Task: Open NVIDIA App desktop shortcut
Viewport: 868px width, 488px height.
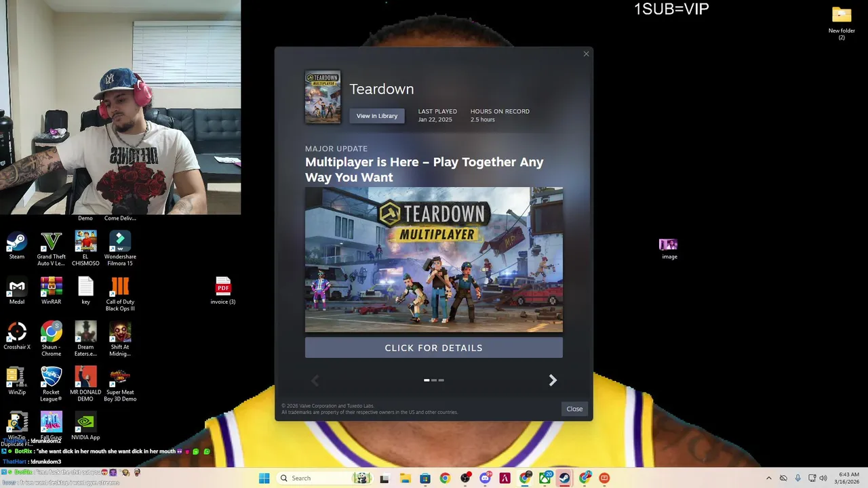Action: [x=85, y=426]
